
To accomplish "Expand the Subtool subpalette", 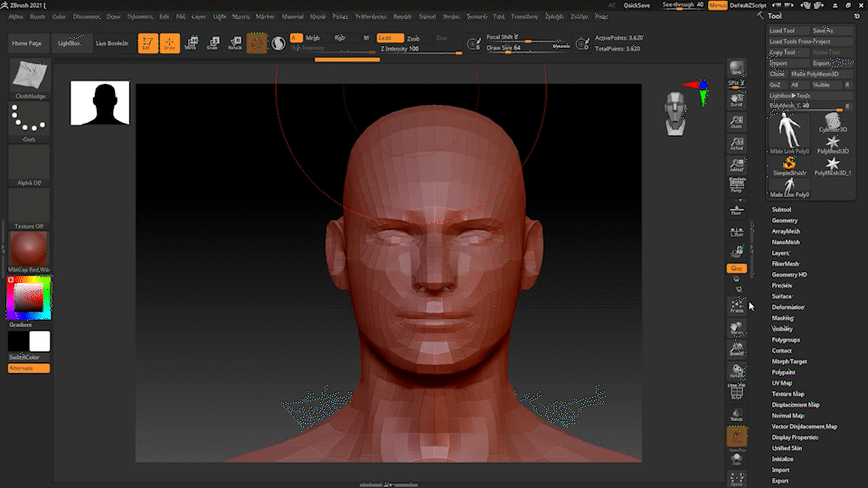I will click(x=781, y=210).
